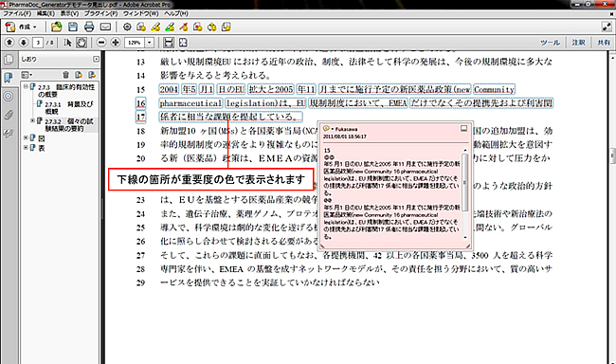Click underlined line number 16 annotation
The image size is (616, 364).
click(140, 103)
